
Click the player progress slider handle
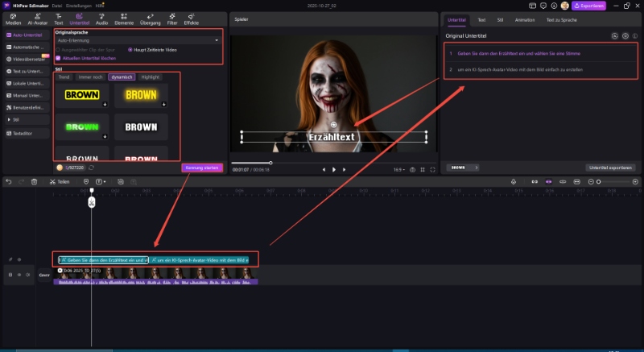coord(270,163)
